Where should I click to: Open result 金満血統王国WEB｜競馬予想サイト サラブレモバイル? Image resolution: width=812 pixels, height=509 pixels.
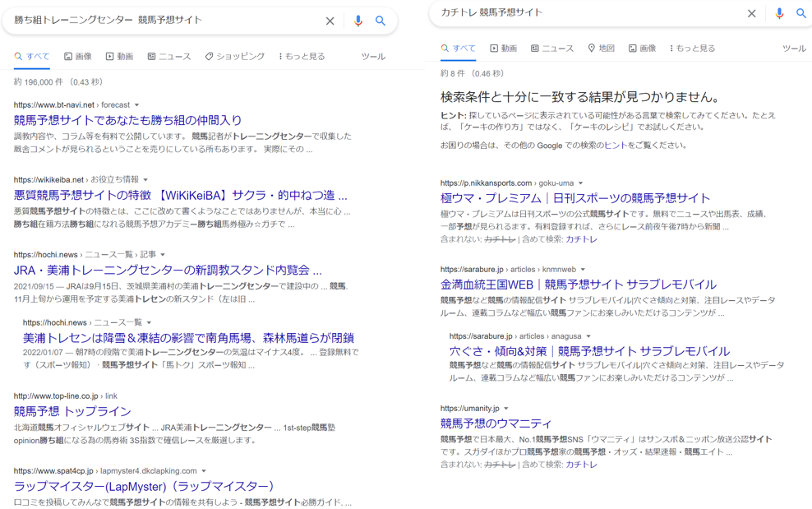(578, 285)
